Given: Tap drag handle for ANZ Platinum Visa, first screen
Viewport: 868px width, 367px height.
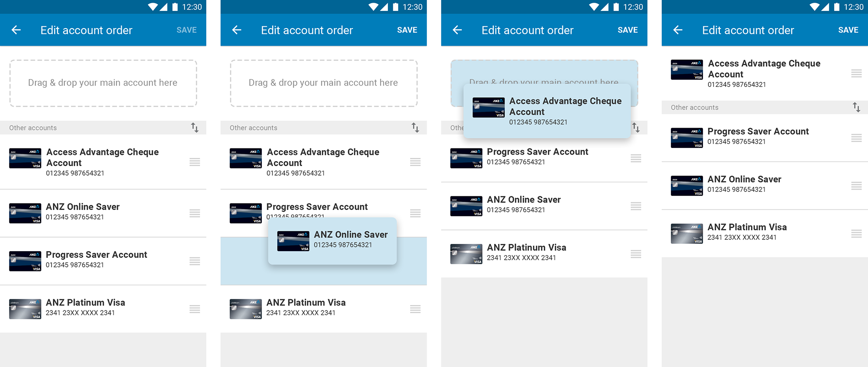Looking at the screenshot, I should 195,309.
